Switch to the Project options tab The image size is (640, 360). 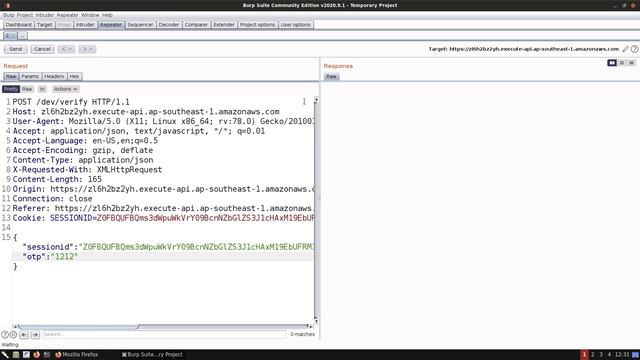pos(258,25)
